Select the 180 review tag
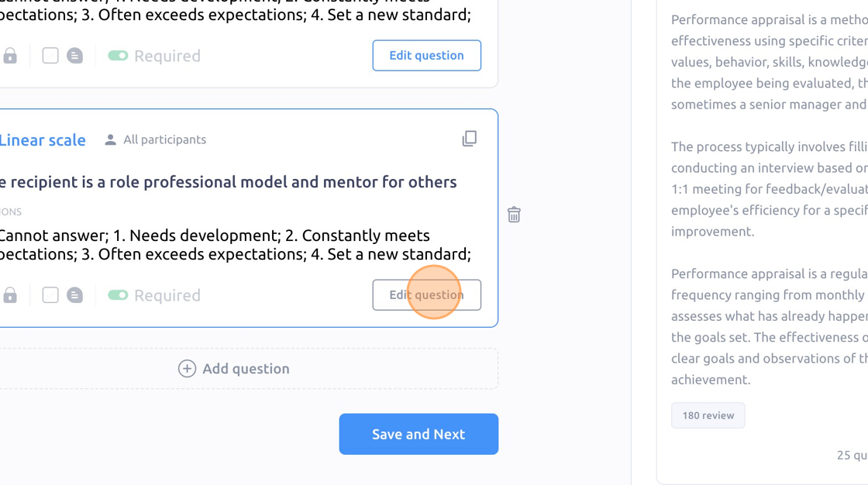 click(x=708, y=415)
